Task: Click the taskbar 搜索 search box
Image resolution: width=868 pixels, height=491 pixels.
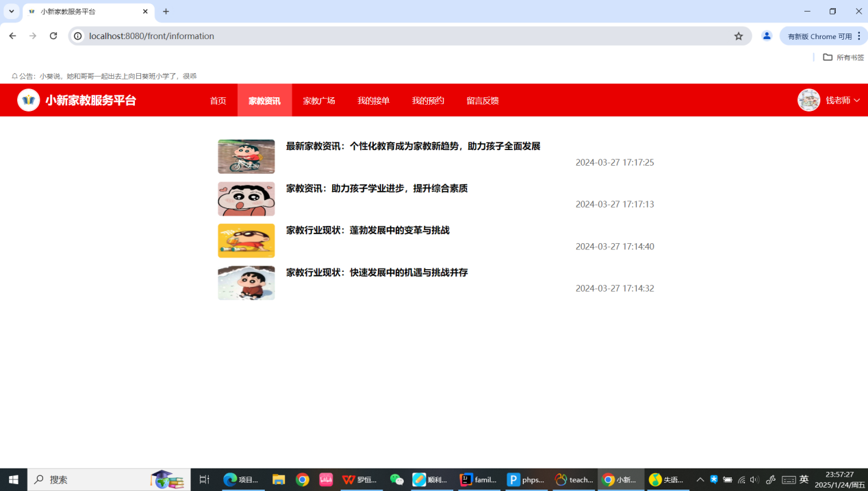Action: coord(110,479)
